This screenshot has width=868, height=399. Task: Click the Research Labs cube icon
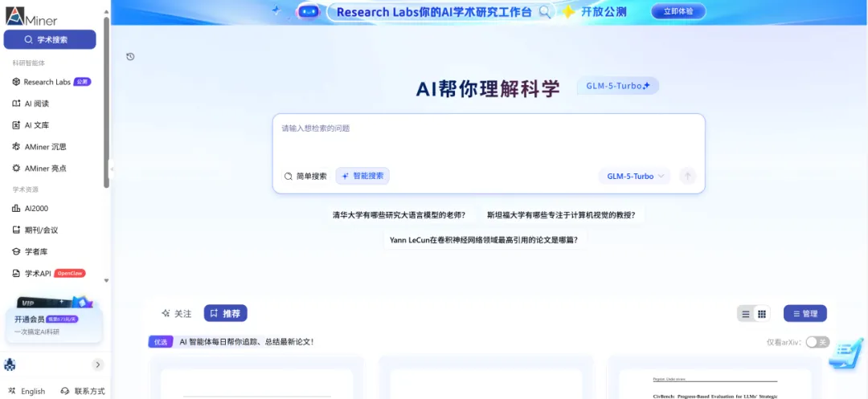[16, 82]
